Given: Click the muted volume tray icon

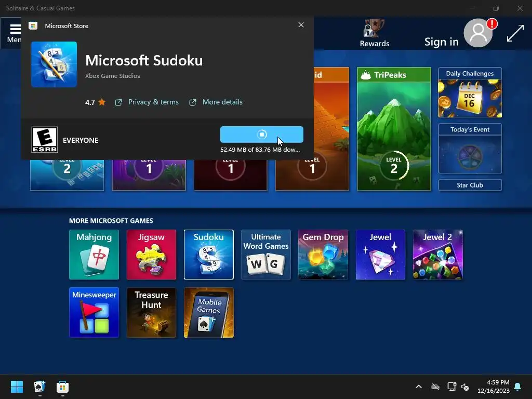Looking at the screenshot, I should click(465, 387).
